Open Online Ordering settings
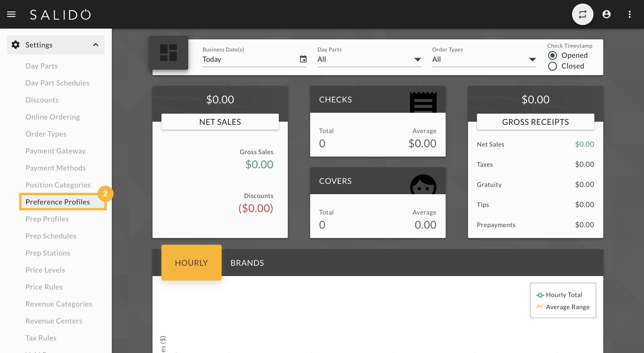The height and width of the screenshot is (353, 644). point(53,117)
